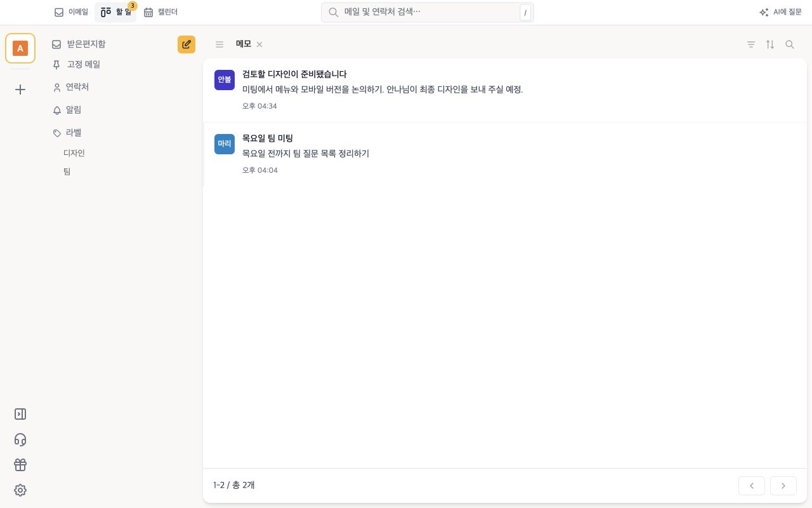Open 받은편지함 folder
The height and width of the screenshot is (508, 812).
coord(79,44)
